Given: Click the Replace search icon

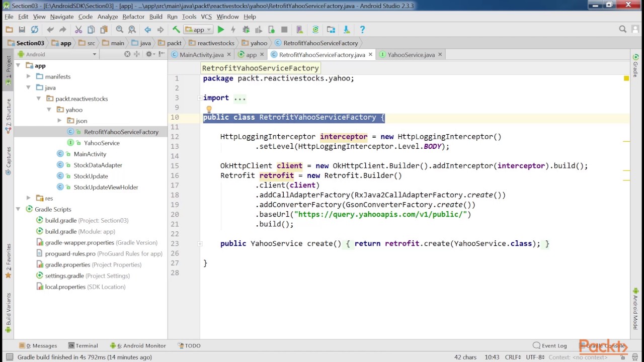Looking at the screenshot, I should (132, 30).
